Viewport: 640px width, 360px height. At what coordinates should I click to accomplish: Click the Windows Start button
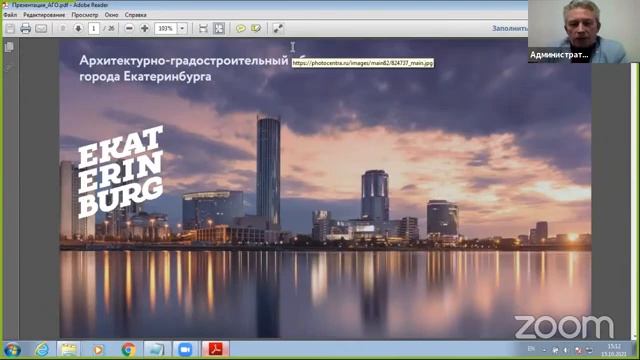coord(13,350)
